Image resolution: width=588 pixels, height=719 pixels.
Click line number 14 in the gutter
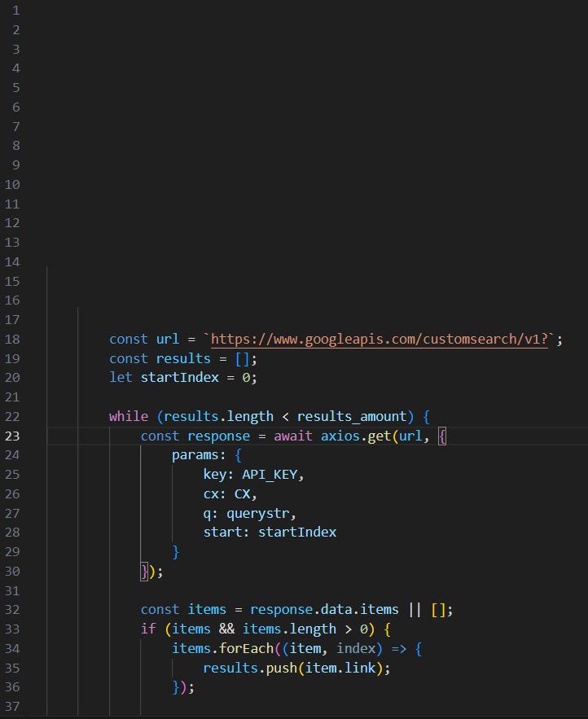click(x=13, y=262)
